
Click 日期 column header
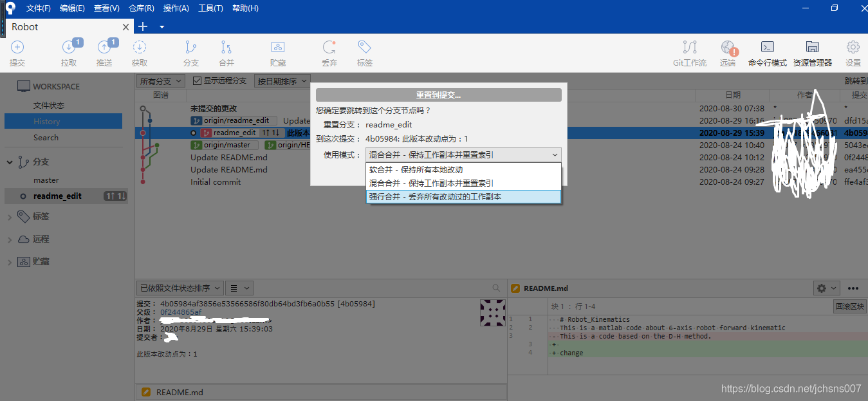[x=732, y=95]
